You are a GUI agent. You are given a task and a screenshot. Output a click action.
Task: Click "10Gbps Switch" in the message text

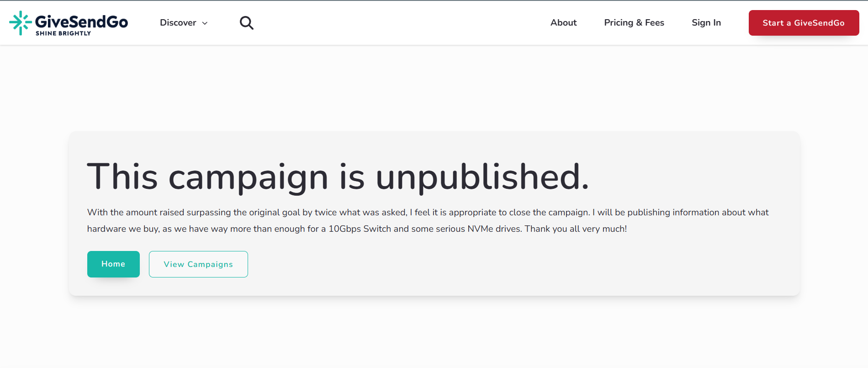tap(360, 229)
